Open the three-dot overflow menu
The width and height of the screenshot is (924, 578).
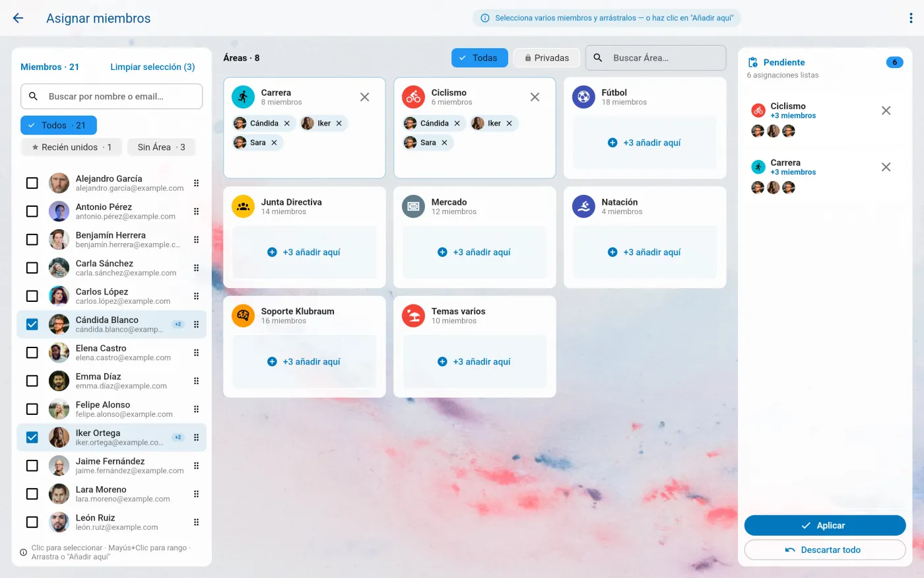pyautogui.click(x=911, y=18)
